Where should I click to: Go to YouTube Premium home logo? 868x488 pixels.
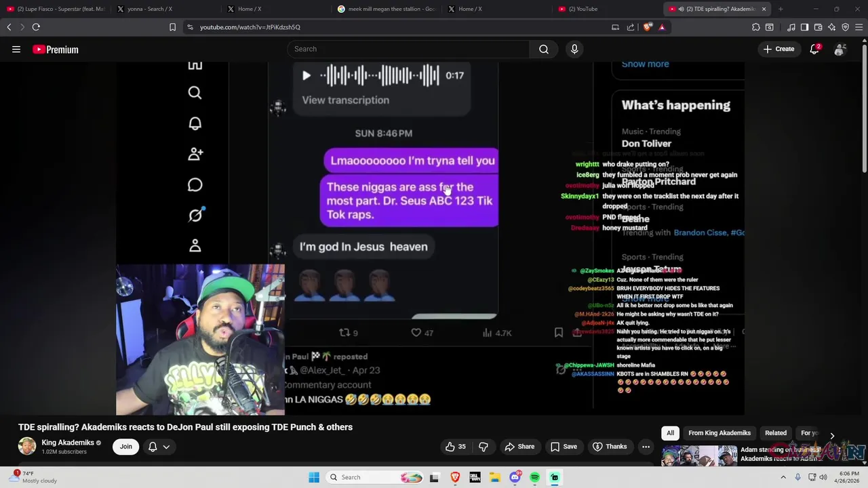tap(56, 49)
